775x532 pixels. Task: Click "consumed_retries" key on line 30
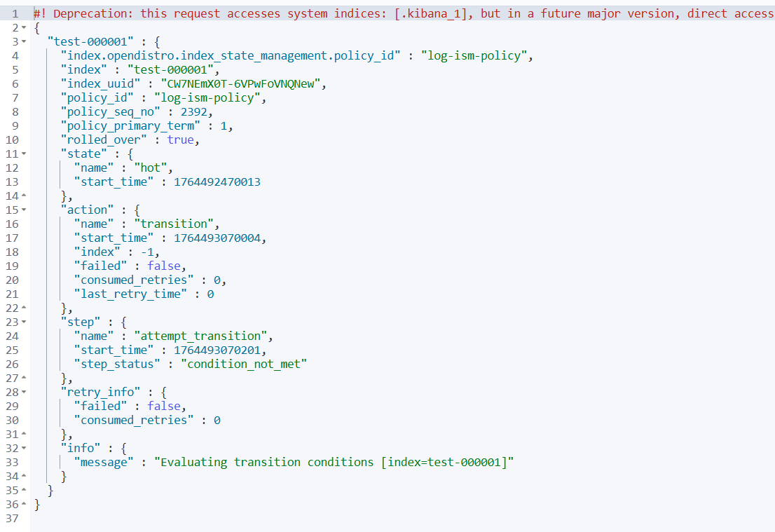click(x=134, y=421)
